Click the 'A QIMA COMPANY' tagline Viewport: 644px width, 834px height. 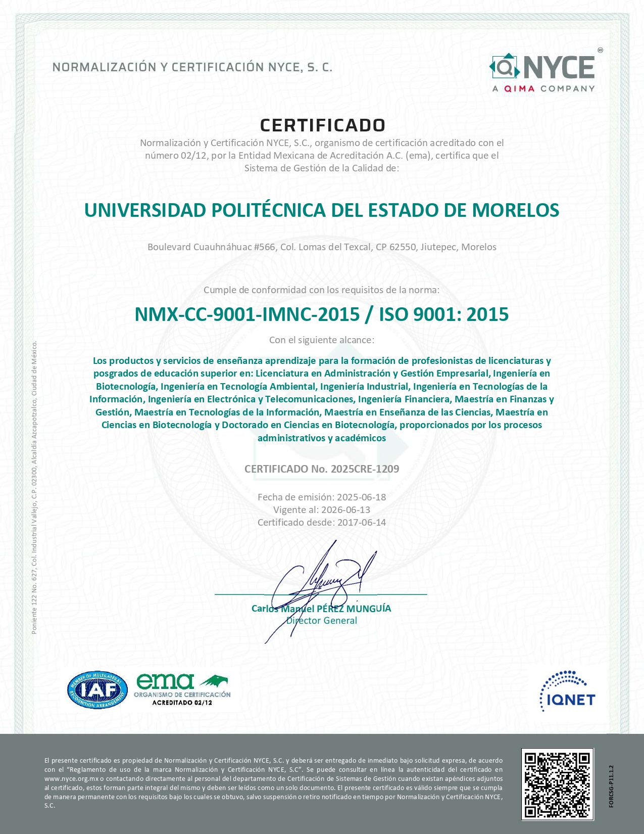click(543, 89)
